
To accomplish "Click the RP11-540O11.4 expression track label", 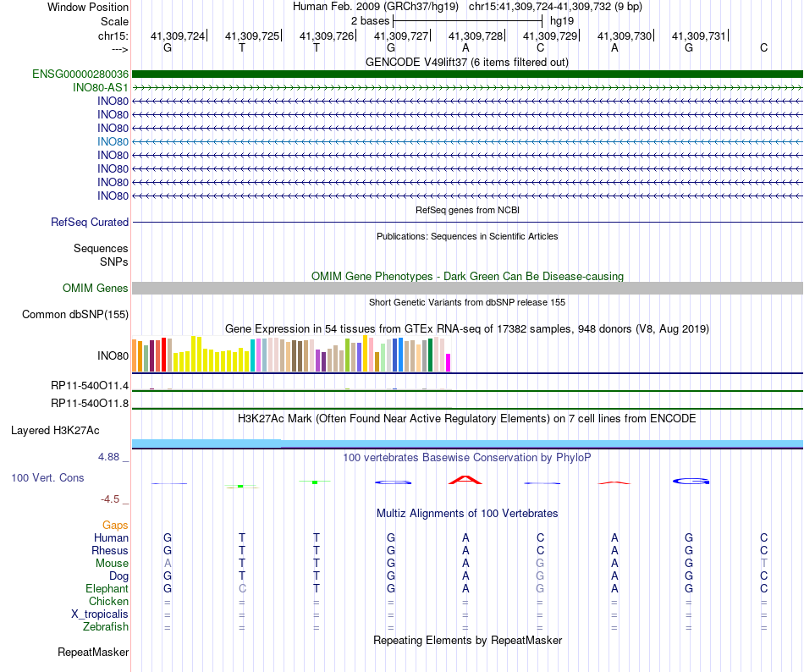I will 90,385.
